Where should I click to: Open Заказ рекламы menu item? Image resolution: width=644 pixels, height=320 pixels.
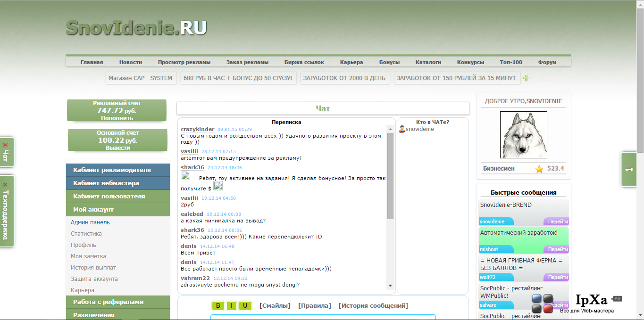click(x=247, y=62)
